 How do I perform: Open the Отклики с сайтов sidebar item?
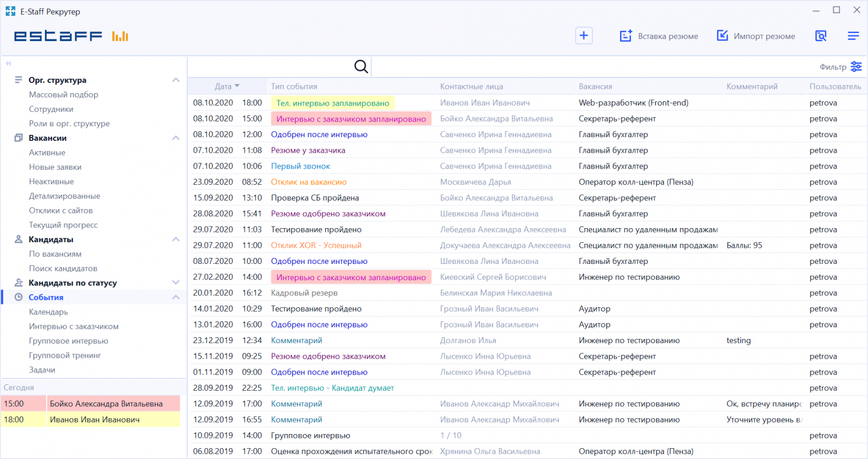pyautogui.click(x=61, y=210)
